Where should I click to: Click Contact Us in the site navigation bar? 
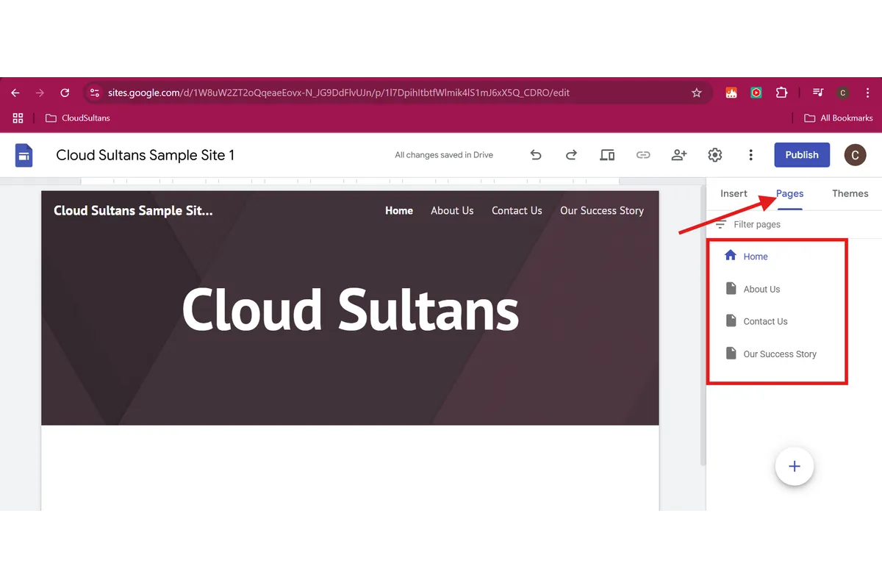(x=517, y=210)
